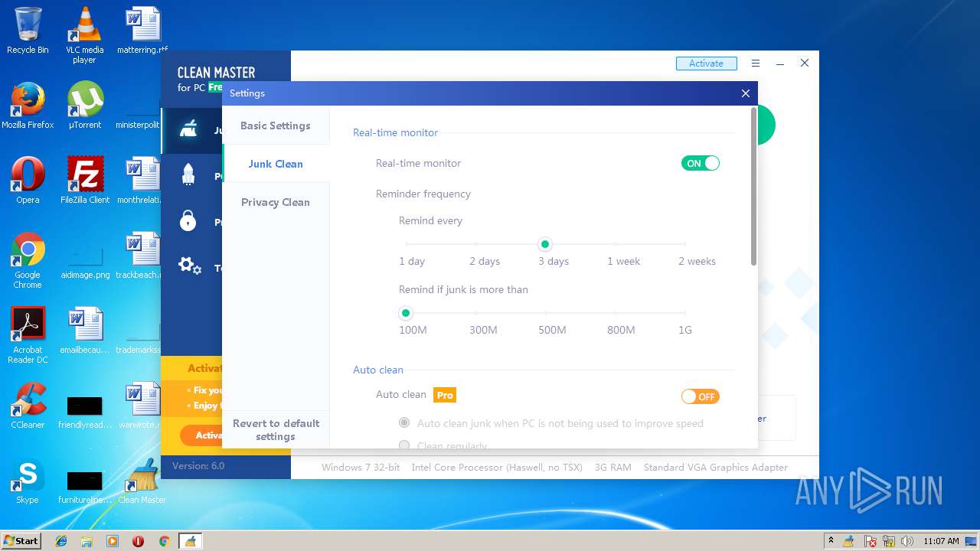Open matterring.rtf document on desktop
Viewport: 980px width, 551px height.
[142, 31]
